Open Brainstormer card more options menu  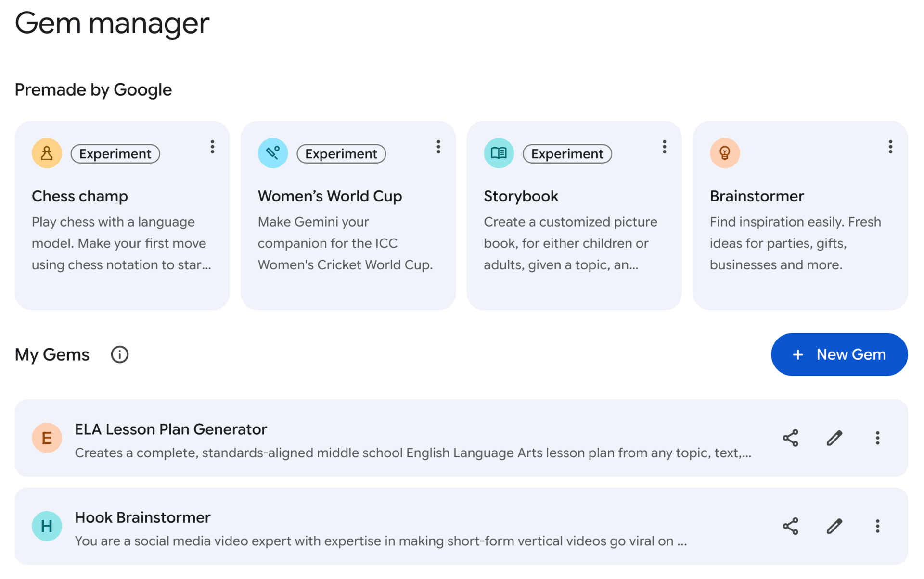point(890,147)
